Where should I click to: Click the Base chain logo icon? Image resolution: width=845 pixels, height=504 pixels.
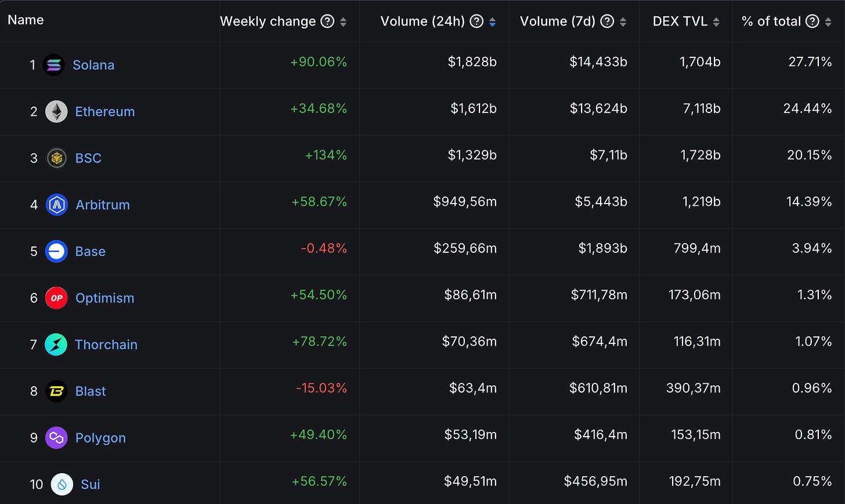pyautogui.click(x=56, y=251)
